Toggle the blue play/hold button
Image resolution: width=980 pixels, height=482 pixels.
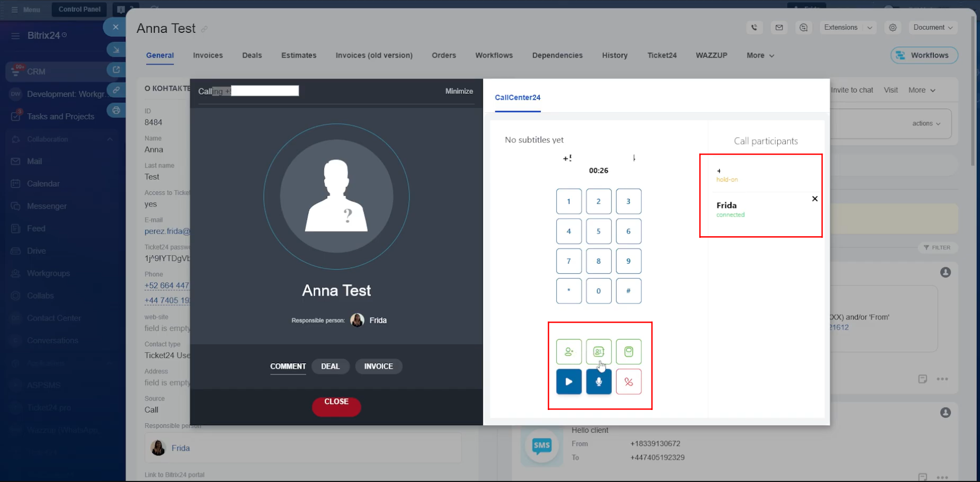tap(569, 382)
